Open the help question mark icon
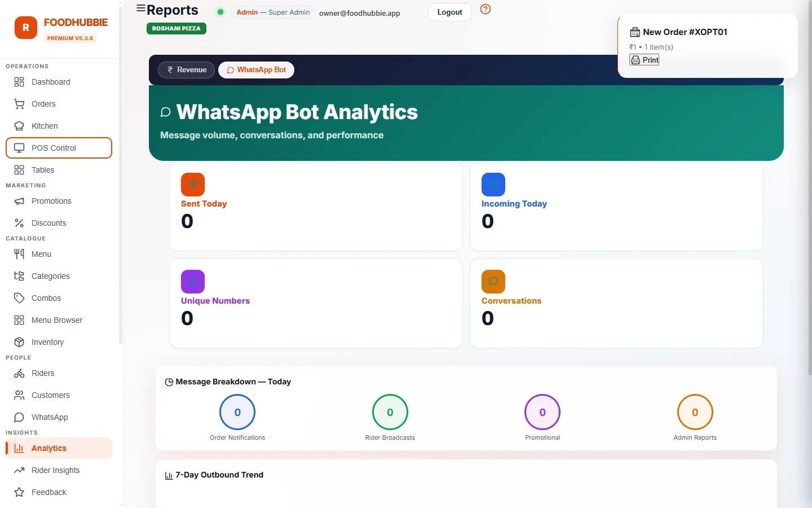This screenshot has width=812, height=508. tap(486, 9)
